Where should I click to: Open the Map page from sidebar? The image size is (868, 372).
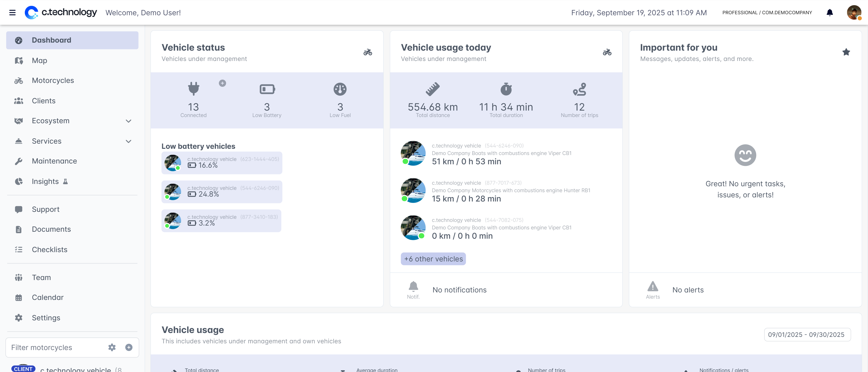pos(40,61)
